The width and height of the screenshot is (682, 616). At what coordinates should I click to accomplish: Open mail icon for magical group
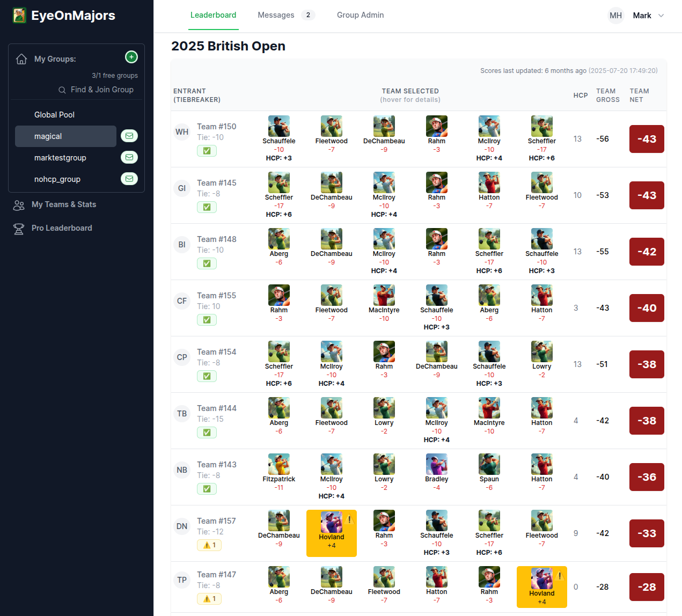[129, 136]
